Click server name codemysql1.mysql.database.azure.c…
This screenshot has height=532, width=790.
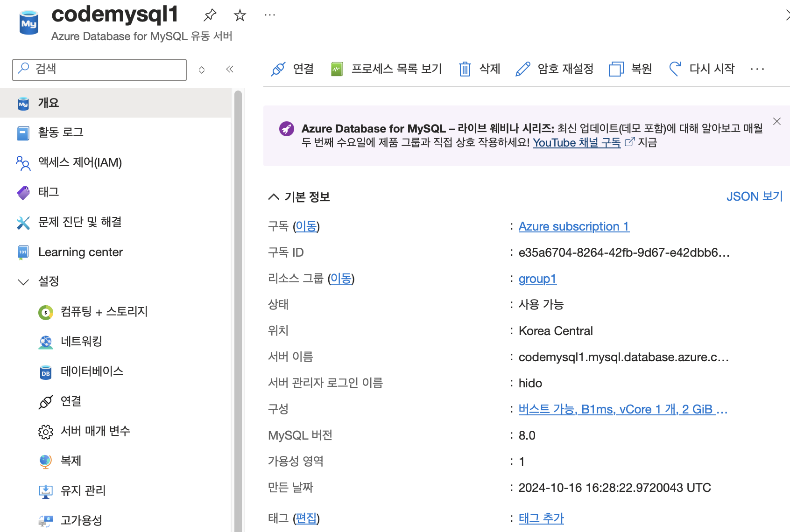[623, 357]
